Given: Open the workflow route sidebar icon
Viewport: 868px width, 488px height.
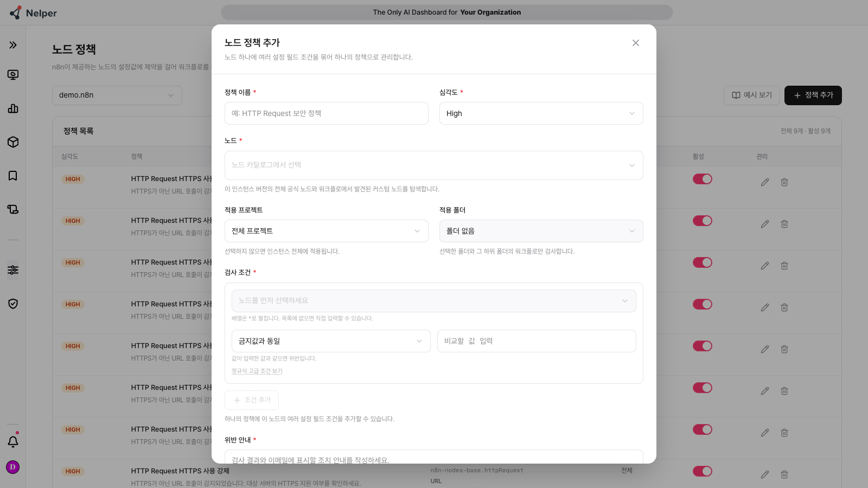Looking at the screenshot, I should pyautogui.click(x=13, y=209).
